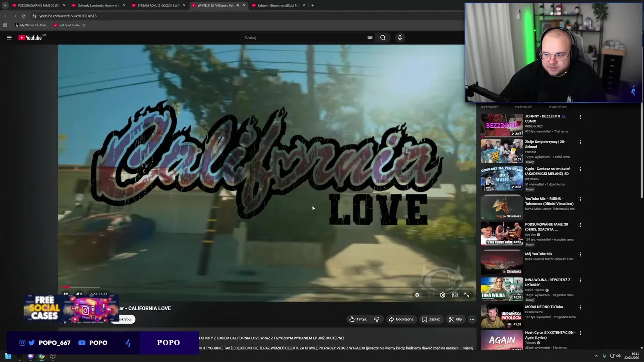Open options for Mój YouTube Mix
This screenshot has height=362, width=644.
580,254
